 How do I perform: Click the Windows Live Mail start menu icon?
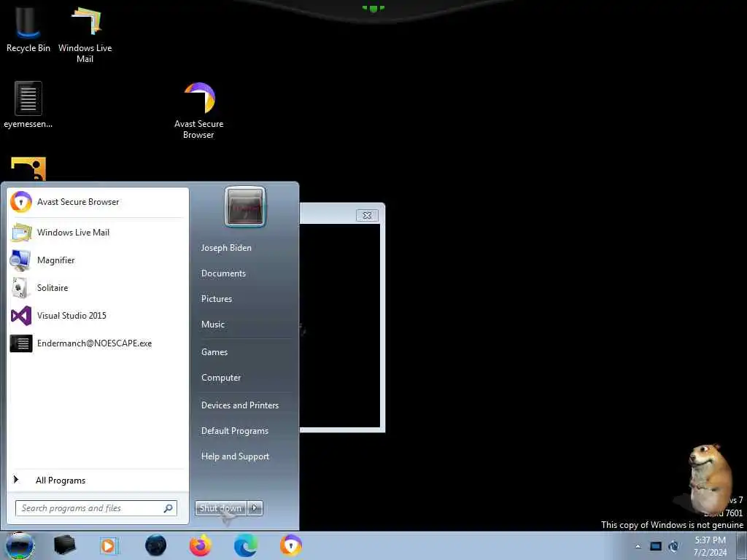[21, 233]
